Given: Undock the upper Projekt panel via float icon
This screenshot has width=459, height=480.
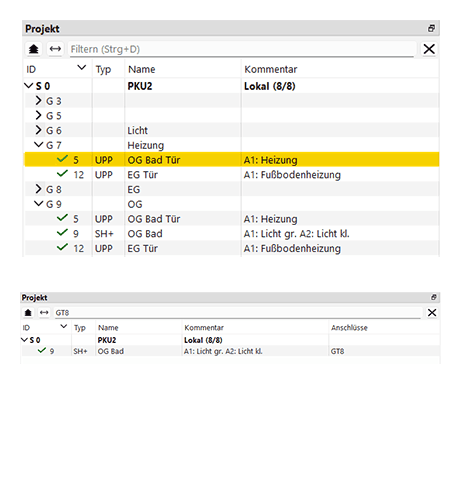Looking at the screenshot, I should point(431,29).
